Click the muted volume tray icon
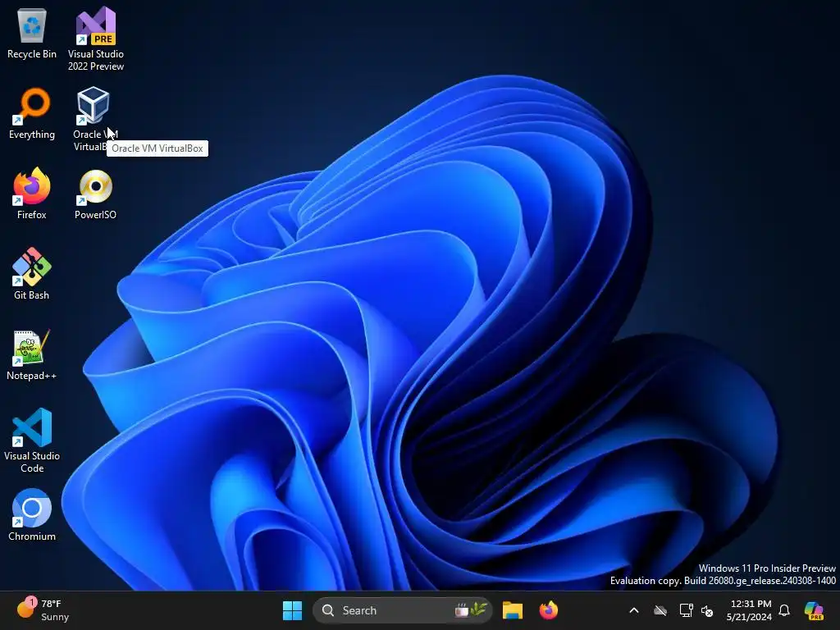Image resolution: width=840 pixels, height=630 pixels. click(707, 610)
